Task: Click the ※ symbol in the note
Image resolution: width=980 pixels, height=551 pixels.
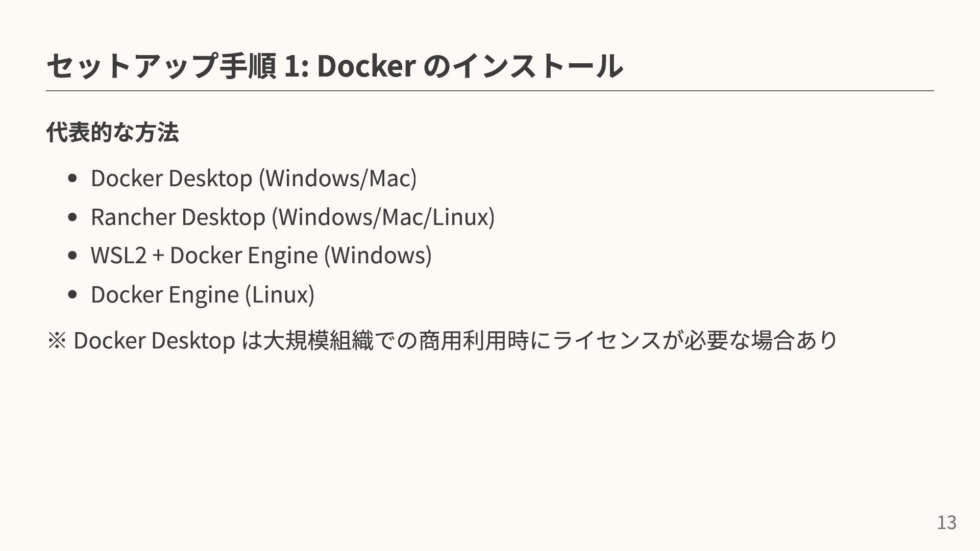Action: tap(56, 340)
